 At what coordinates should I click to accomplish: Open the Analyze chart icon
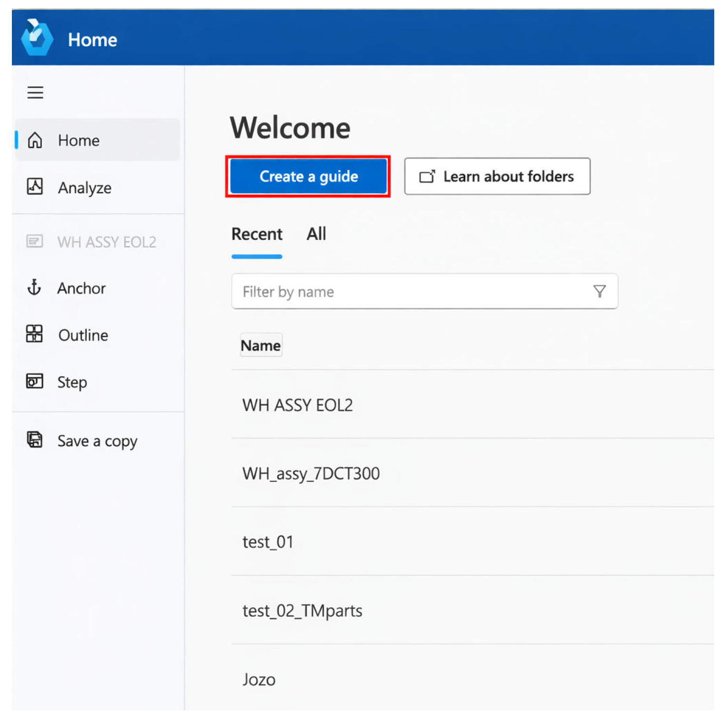coord(35,187)
